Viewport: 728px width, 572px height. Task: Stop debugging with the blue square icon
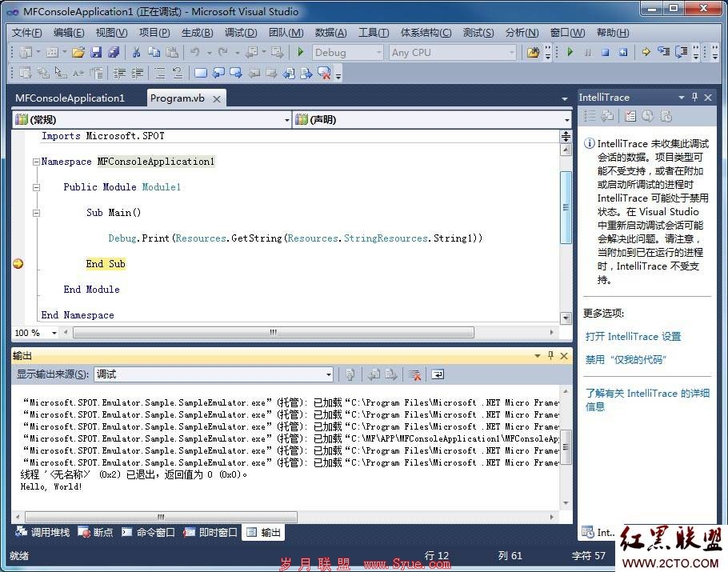[605, 53]
